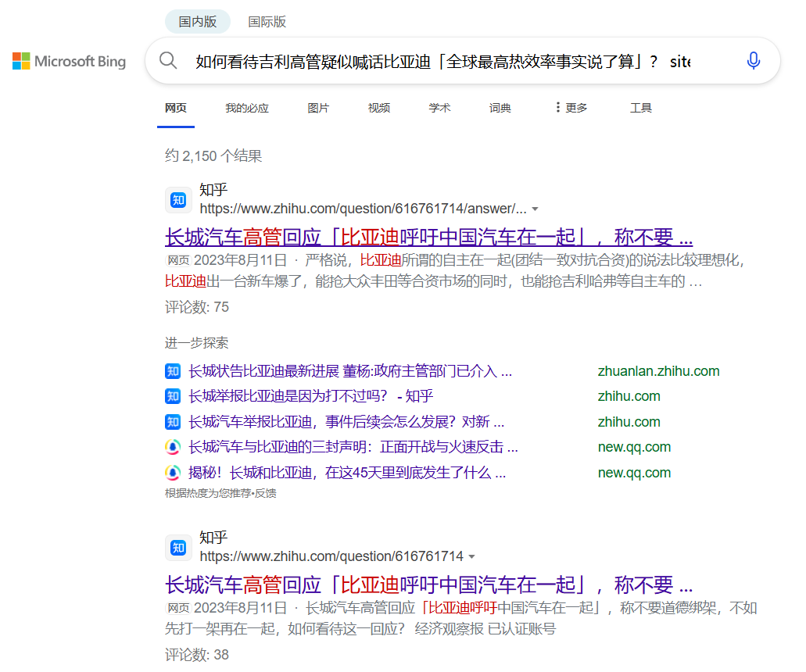Click the QQ icon beside 揭秘！长城和比亚迪
806x672 pixels.
[x=173, y=473]
